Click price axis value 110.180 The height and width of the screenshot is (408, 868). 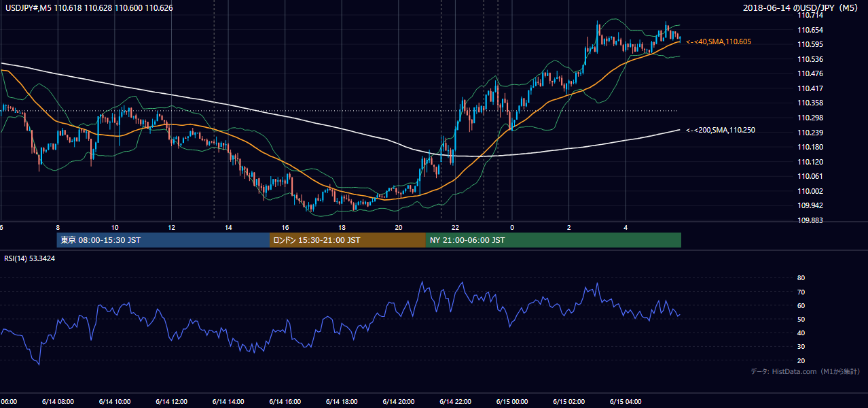coord(810,147)
